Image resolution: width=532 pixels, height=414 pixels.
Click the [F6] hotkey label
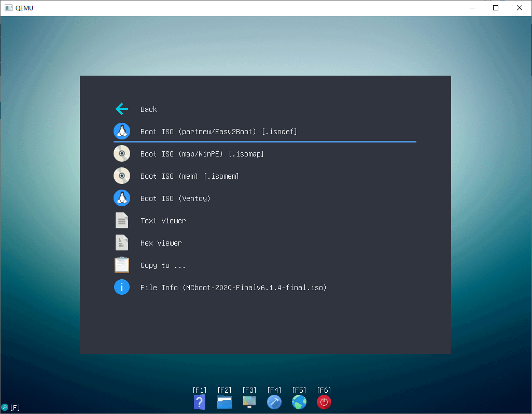tap(324, 390)
